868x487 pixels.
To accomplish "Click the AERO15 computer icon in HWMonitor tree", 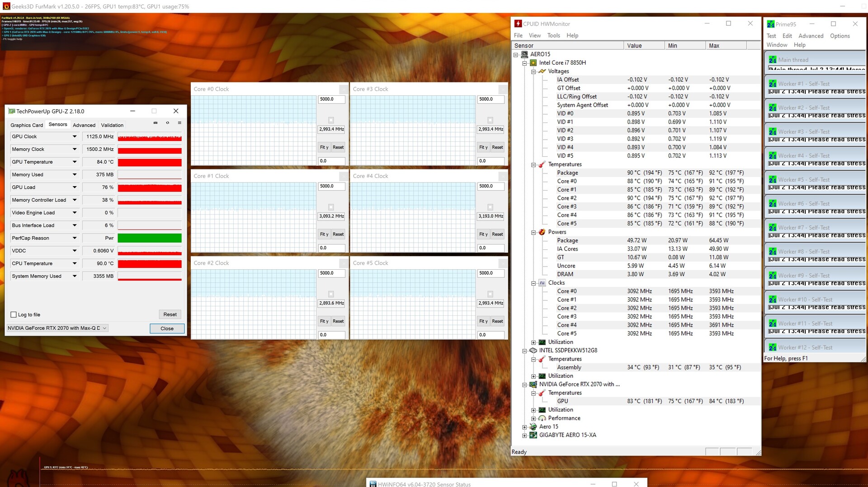I will tap(525, 54).
